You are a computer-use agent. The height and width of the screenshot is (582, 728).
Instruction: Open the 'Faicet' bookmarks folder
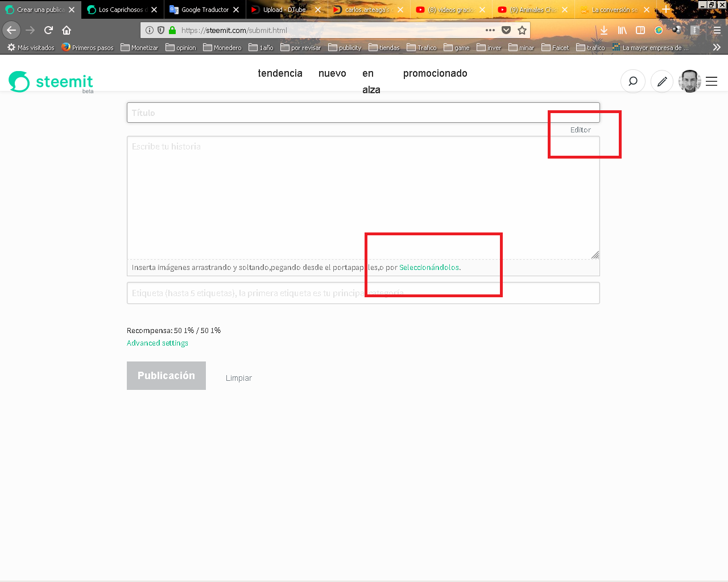pyautogui.click(x=555, y=47)
